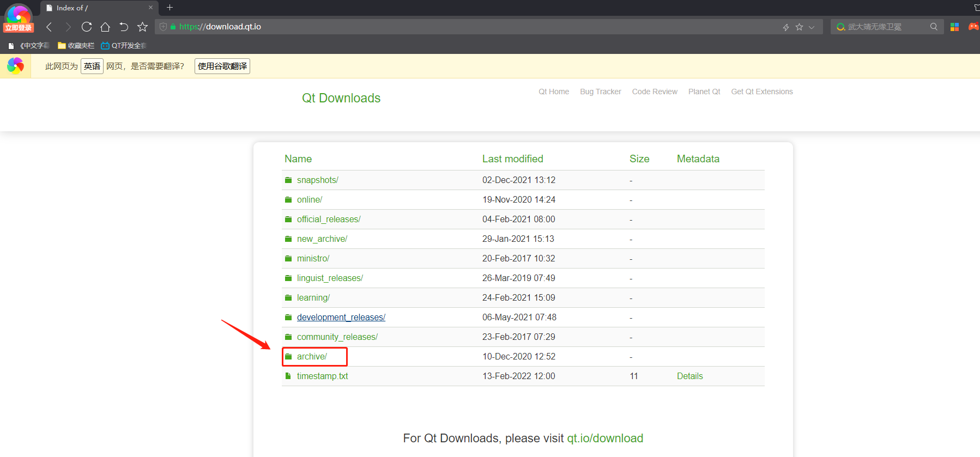Open the 中文字 bookmark
The height and width of the screenshot is (457, 980).
pyautogui.click(x=29, y=46)
